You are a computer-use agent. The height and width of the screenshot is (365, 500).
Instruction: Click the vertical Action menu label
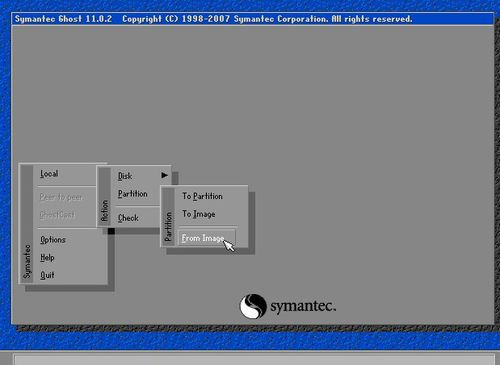[x=105, y=211]
